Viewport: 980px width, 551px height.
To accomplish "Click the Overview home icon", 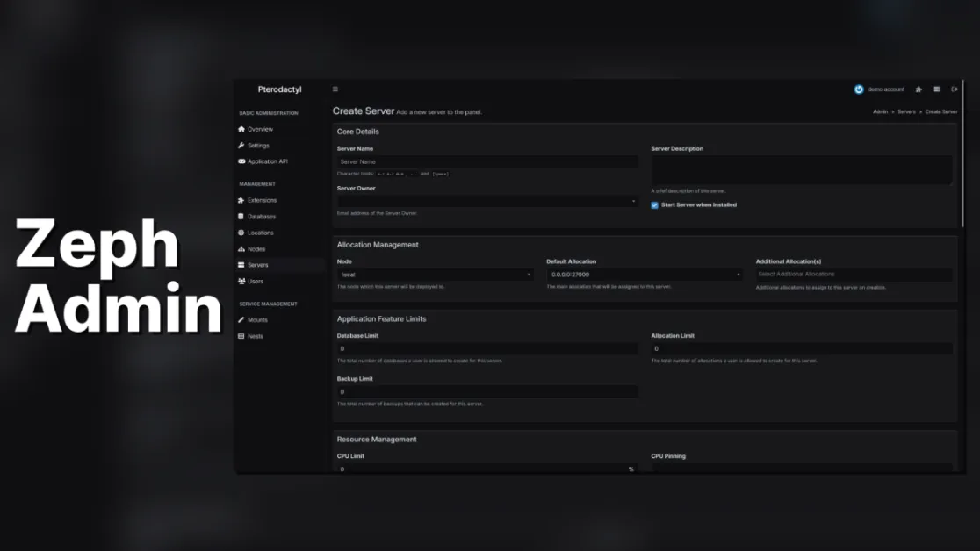I will click(x=241, y=129).
